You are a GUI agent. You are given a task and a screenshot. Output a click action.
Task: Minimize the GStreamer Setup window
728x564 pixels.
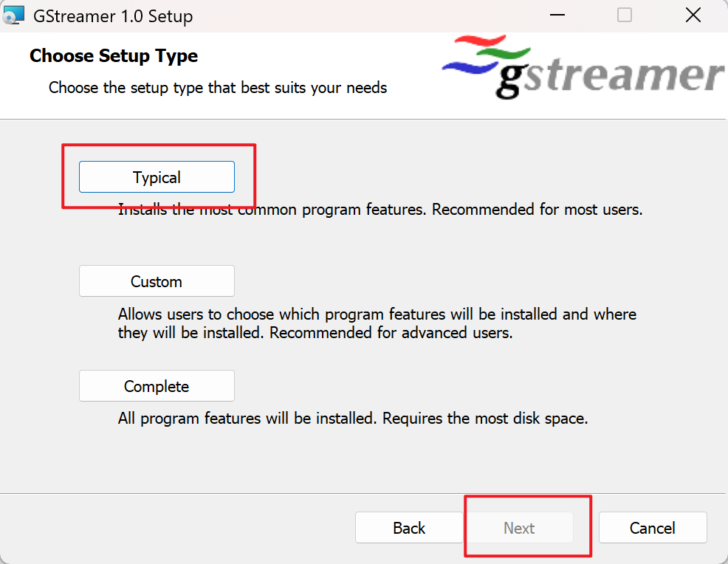click(x=557, y=16)
